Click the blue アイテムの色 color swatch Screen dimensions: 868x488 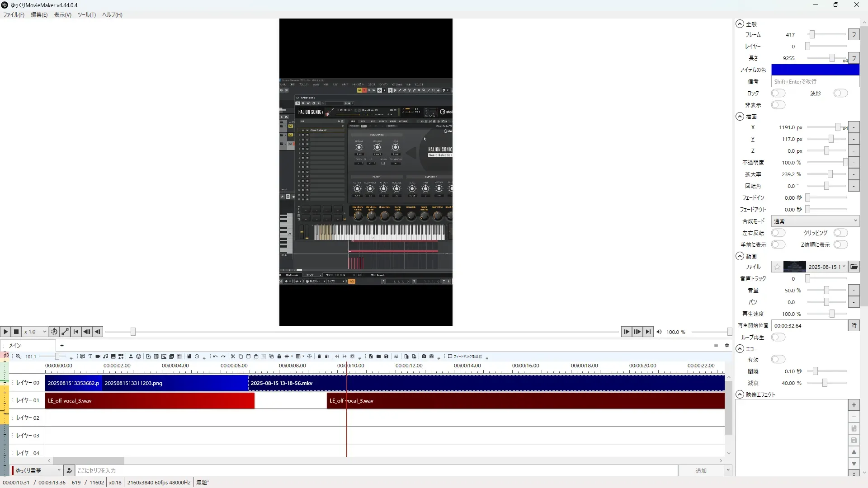[815, 70]
